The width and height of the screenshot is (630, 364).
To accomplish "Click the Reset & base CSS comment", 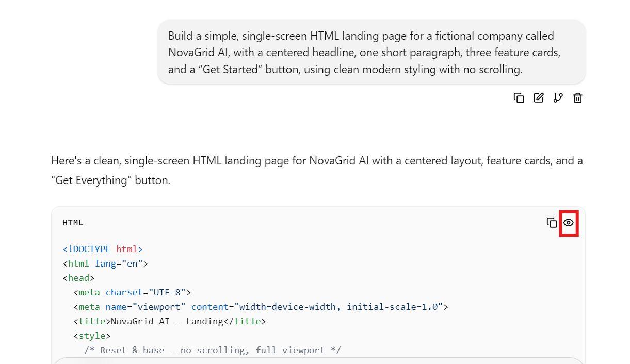I will [213, 350].
